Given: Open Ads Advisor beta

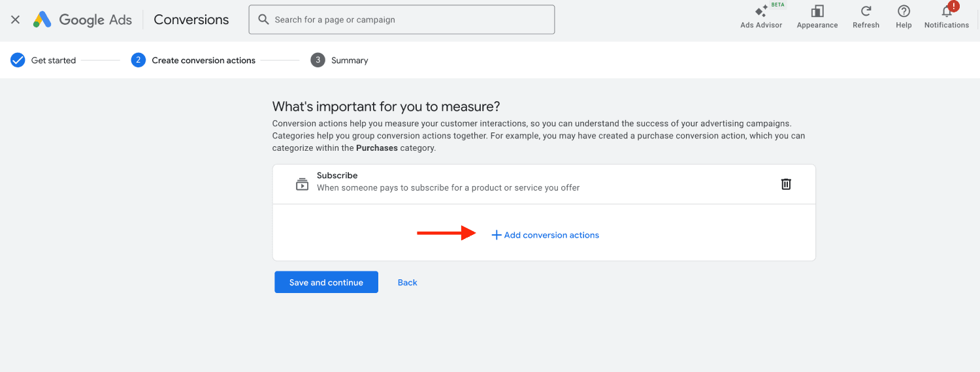Looking at the screenshot, I should [761, 16].
